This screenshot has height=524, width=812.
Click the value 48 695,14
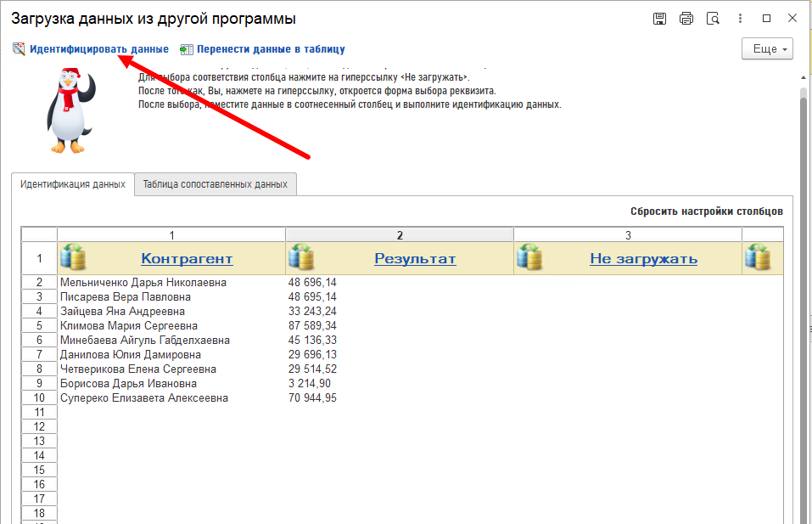pos(312,297)
